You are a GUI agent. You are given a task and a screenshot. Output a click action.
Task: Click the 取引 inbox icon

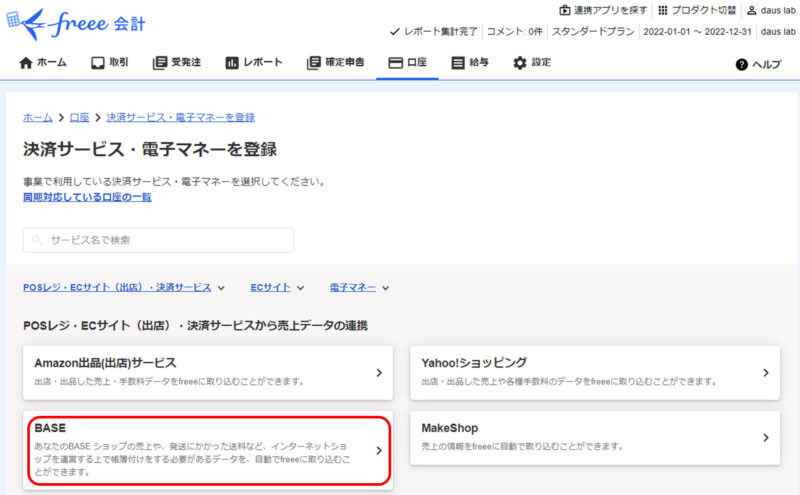pyautogui.click(x=97, y=63)
